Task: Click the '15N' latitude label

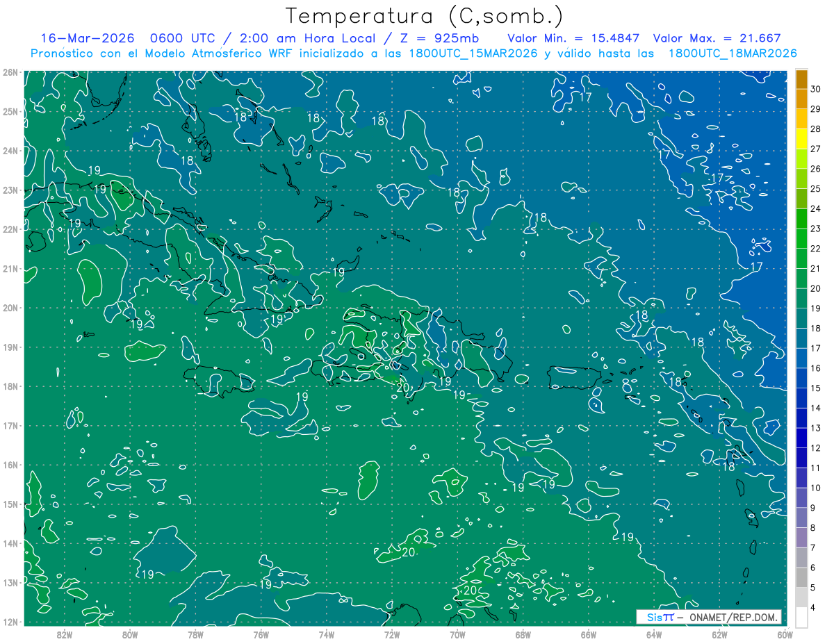Action: (x=10, y=504)
